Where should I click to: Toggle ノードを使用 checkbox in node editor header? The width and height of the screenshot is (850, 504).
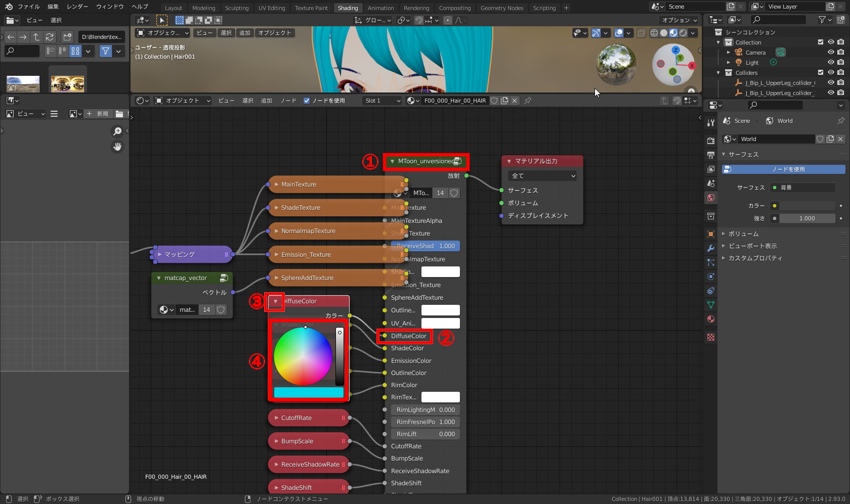[x=307, y=101]
